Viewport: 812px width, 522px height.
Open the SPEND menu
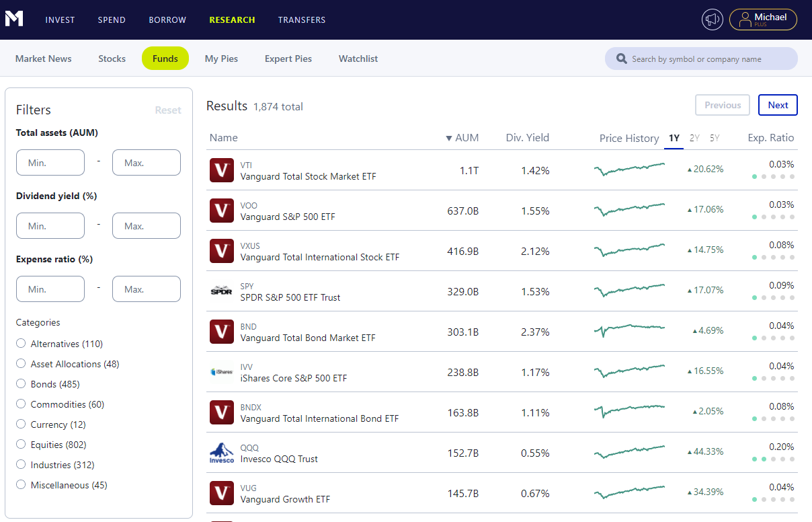point(112,20)
